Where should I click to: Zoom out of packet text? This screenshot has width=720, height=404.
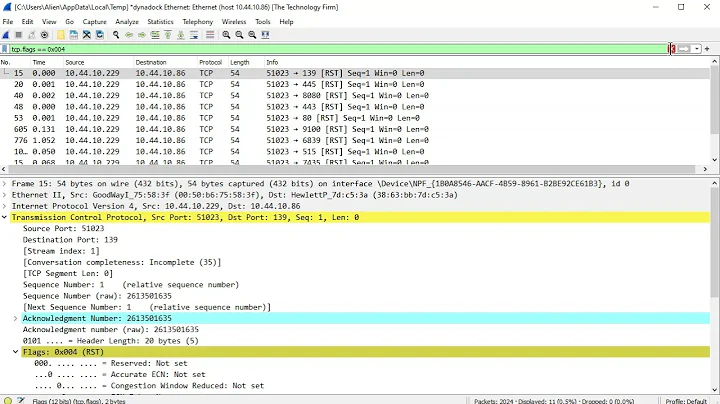click(239, 35)
